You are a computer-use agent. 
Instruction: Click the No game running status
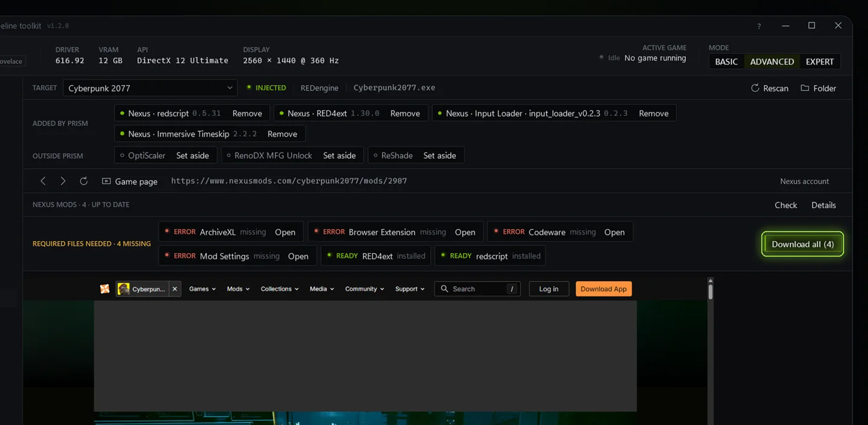[655, 58]
